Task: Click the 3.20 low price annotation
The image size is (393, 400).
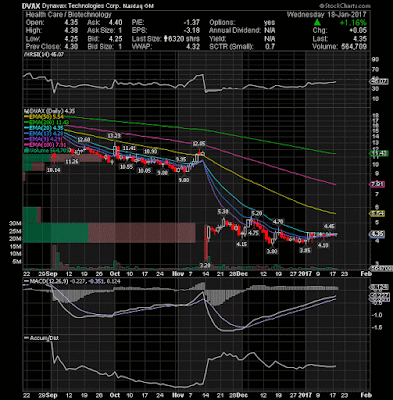Action: pos(205,266)
